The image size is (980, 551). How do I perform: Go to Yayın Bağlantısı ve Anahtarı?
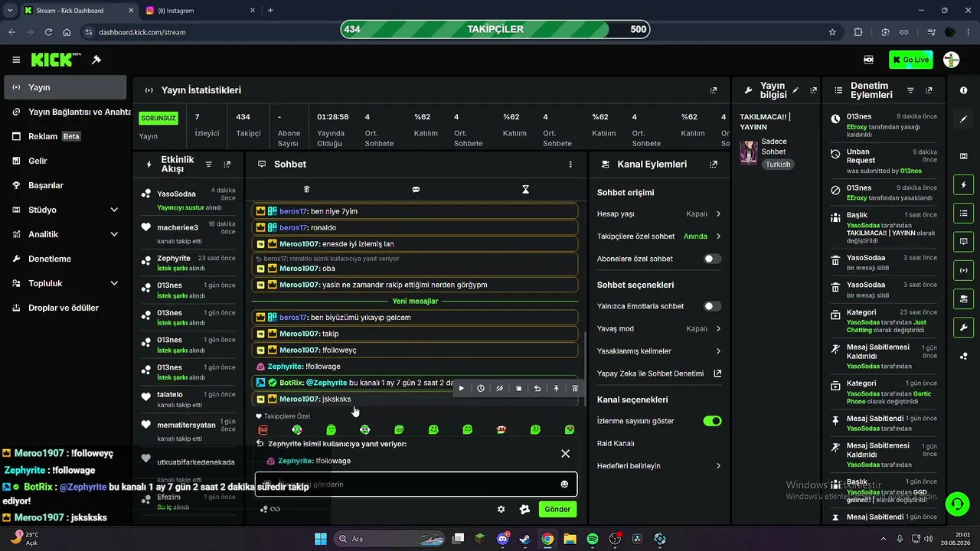coord(65,112)
